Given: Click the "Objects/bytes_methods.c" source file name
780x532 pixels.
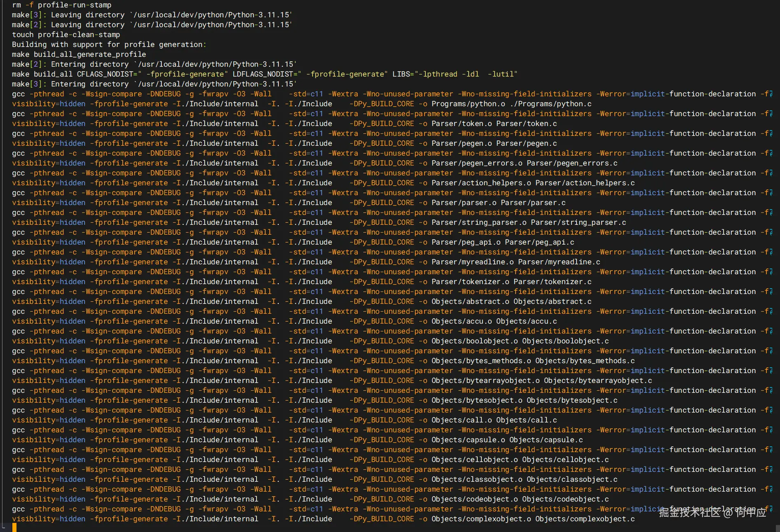Looking at the screenshot, I should pyautogui.click(x=585, y=361).
